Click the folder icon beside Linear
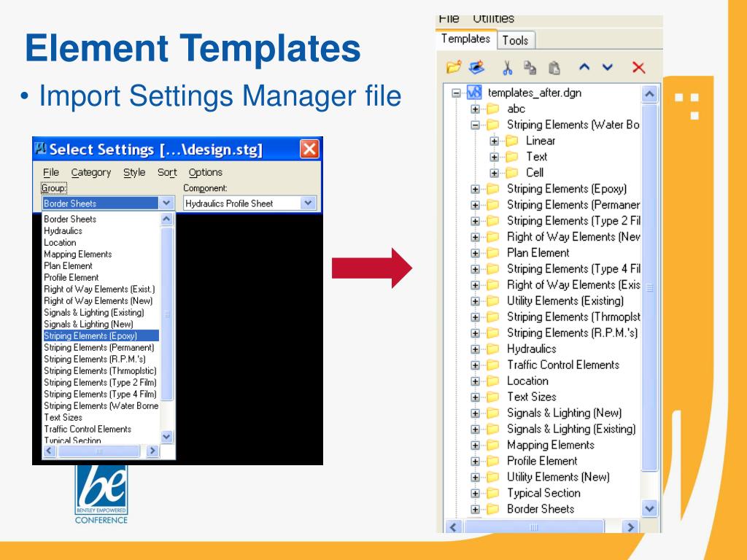747x560 pixels. pos(512,141)
